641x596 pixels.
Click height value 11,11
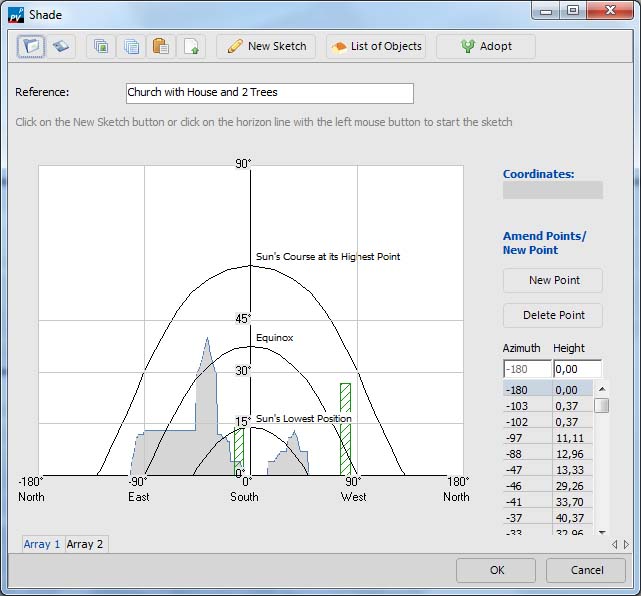click(570, 438)
